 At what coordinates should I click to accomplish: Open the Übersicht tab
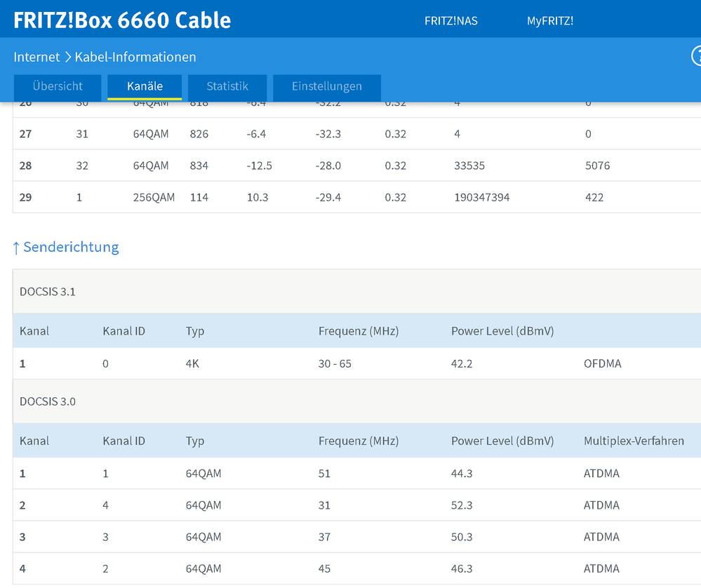pos(58,87)
